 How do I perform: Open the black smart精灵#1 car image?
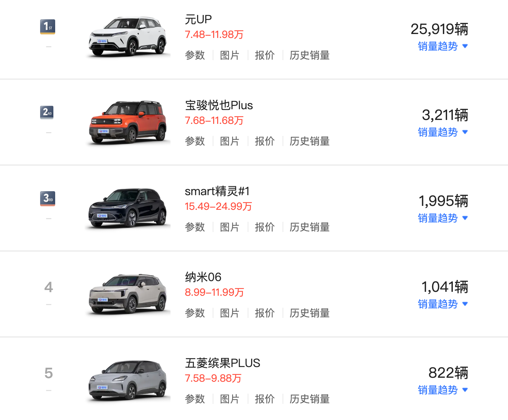(128, 208)
